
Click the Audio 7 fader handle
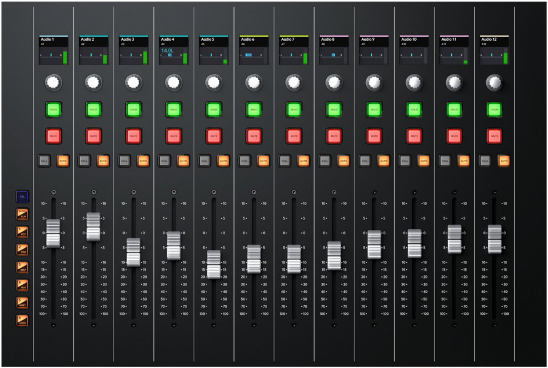pos(294,259)
